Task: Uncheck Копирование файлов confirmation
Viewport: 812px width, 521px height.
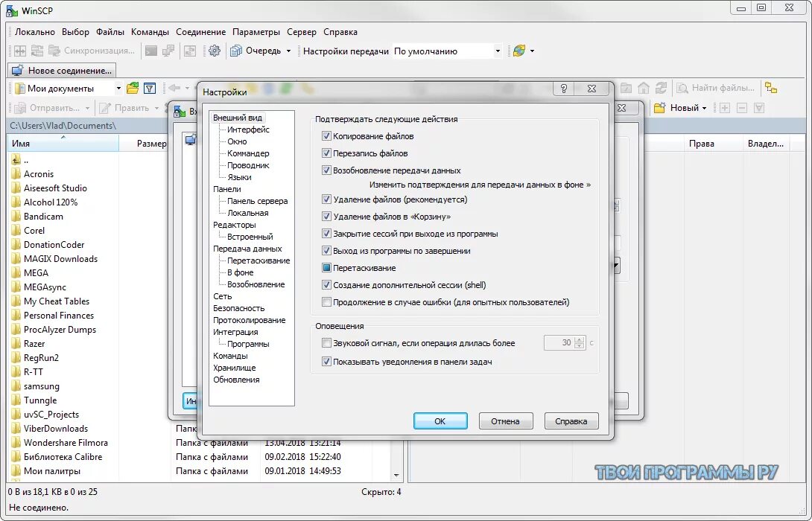Action: (x=326, y=136)
